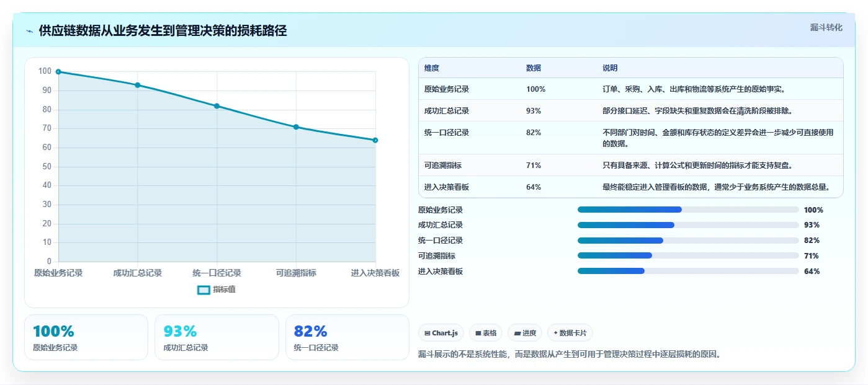This screenshot has height=385, width=868.
Task: Click the 统一口径记录 x-axis label on chart
Action: 217,273
